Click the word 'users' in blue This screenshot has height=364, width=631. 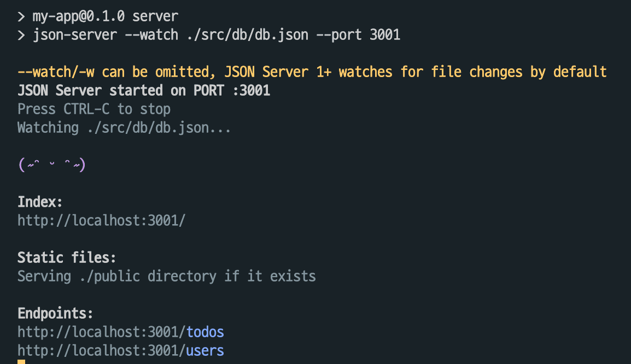[x=205, y=351]
